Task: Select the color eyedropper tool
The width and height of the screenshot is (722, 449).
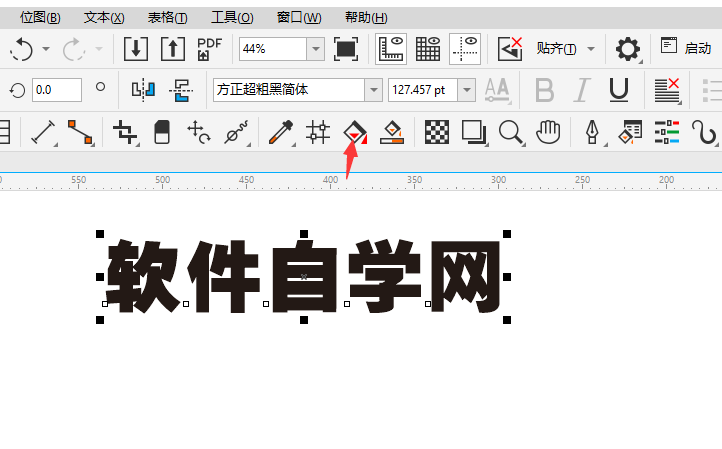Action: (x=280, y=133)
